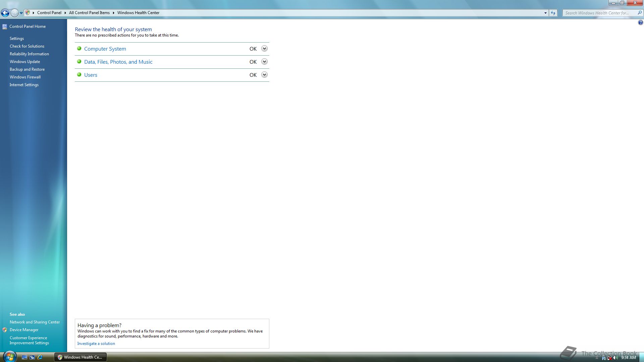Open Reliability Information
This screenshot has width=644, height=362.
pyautogui.click(x=29, y=54)
